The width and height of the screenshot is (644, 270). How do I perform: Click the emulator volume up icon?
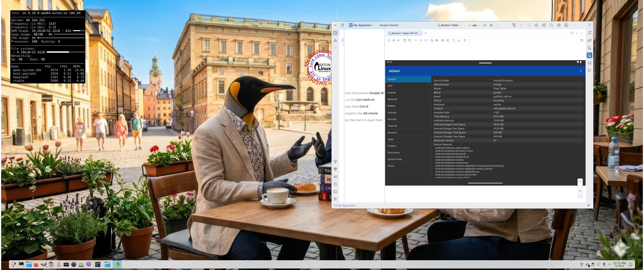(394, 40)
